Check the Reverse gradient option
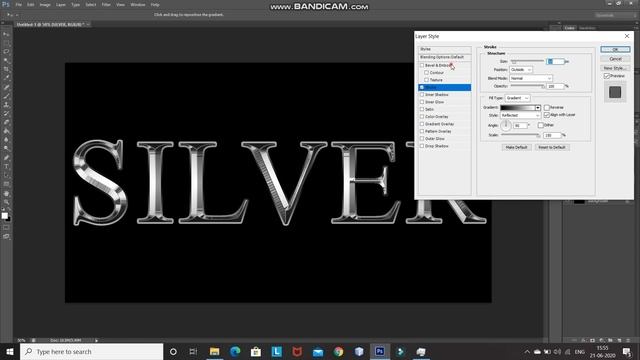This screenshot has width=640, height=360. point(547,107)
